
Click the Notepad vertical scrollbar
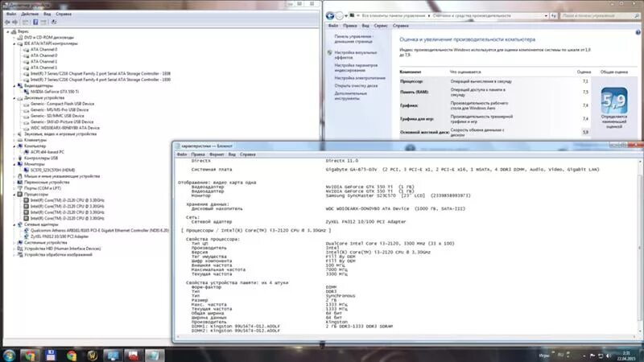pos(640,248)
